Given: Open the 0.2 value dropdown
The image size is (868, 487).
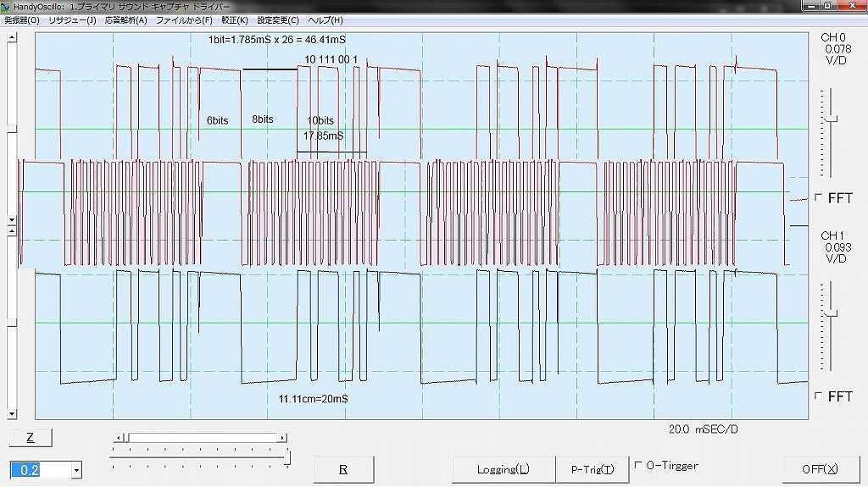Looking at the screenshot, I should click(76, 470).
